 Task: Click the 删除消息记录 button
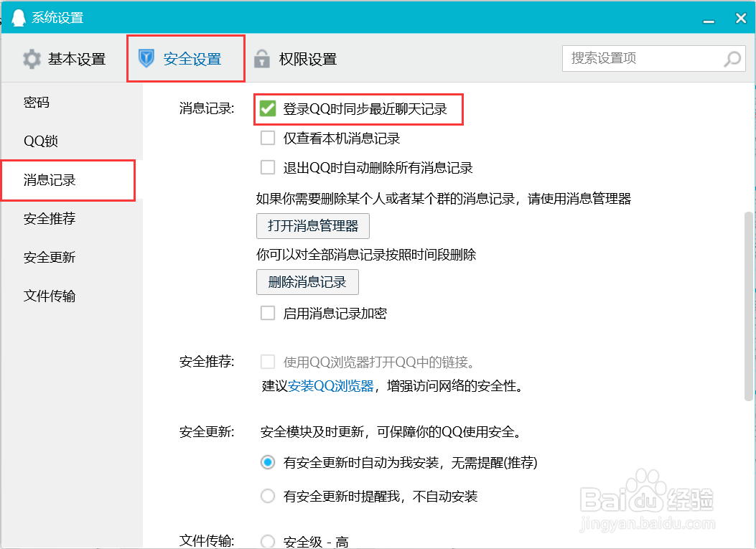(x=307, y=282)
